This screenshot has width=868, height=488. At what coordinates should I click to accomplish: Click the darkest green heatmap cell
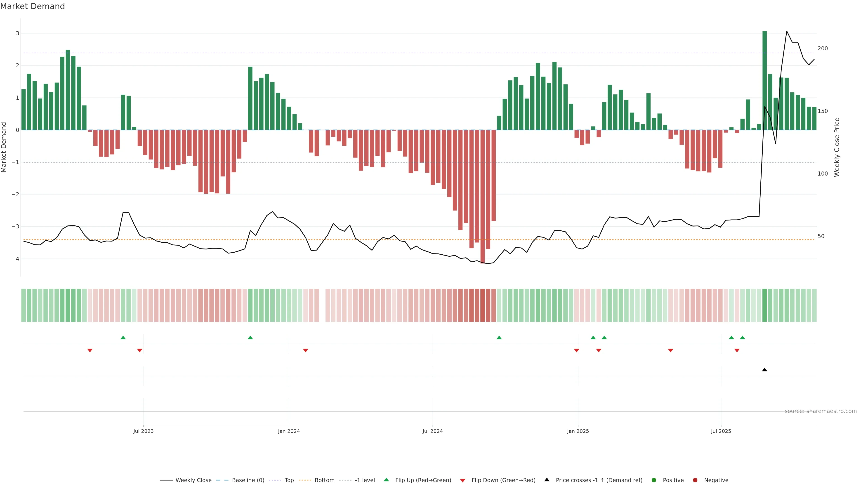tap(764, 305)
